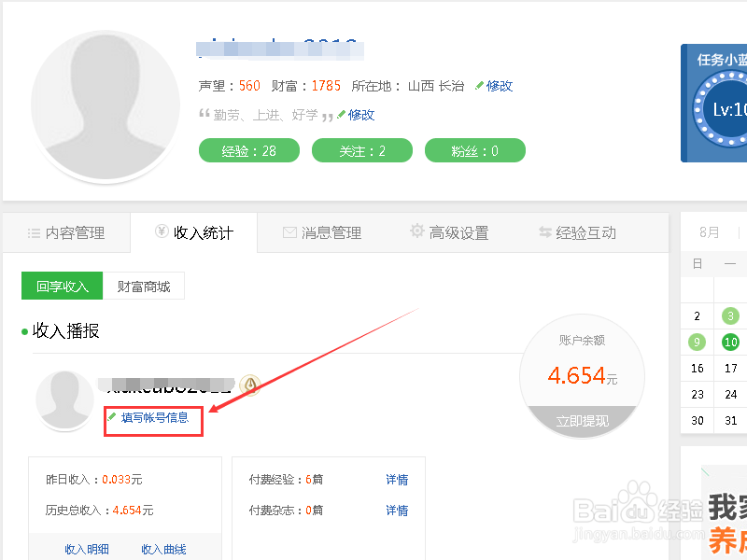Select calendar day 16
Image resolution: width=747 pixels, height=560 pixels.
tap(697, 368)
